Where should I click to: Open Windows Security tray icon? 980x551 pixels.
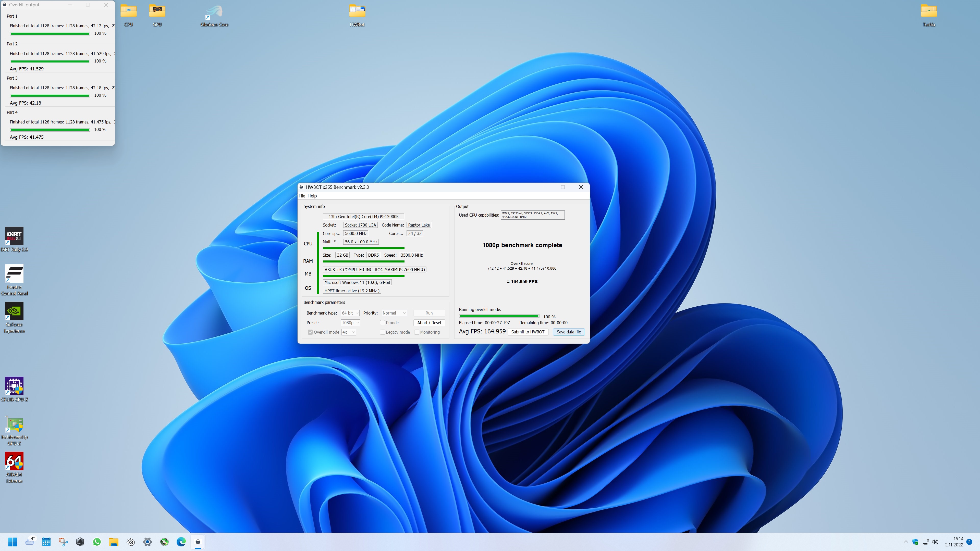point(915,542)
